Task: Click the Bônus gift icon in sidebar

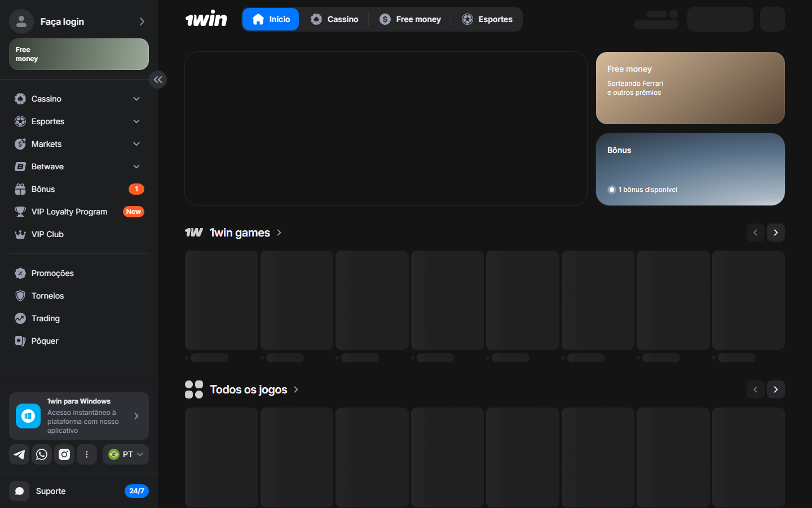Action: point(20,189)
